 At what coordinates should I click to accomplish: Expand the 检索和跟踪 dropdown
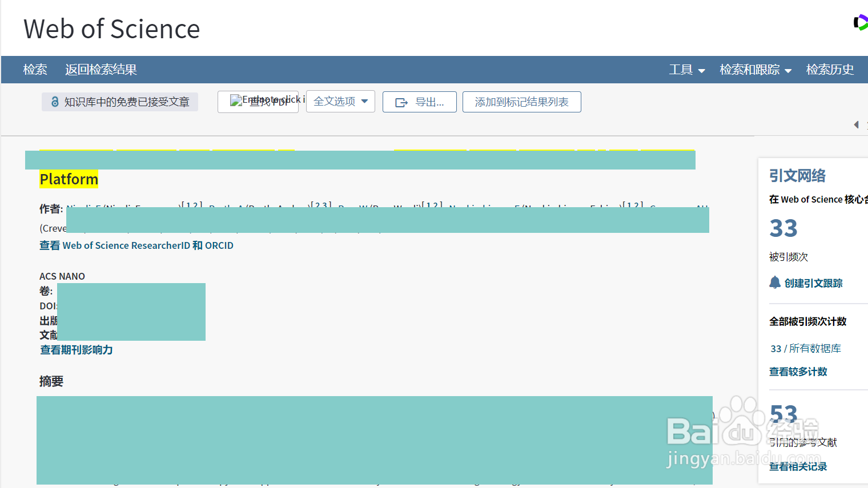[x=756, y=70]
